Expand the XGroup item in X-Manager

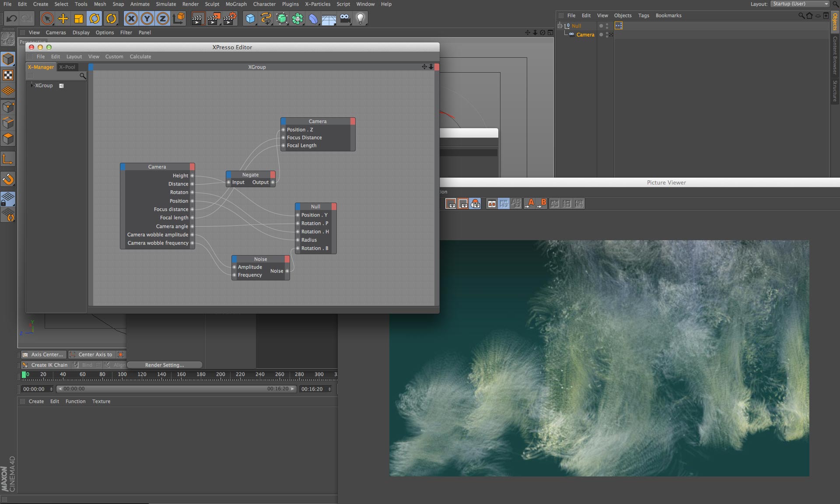(31, 85)
